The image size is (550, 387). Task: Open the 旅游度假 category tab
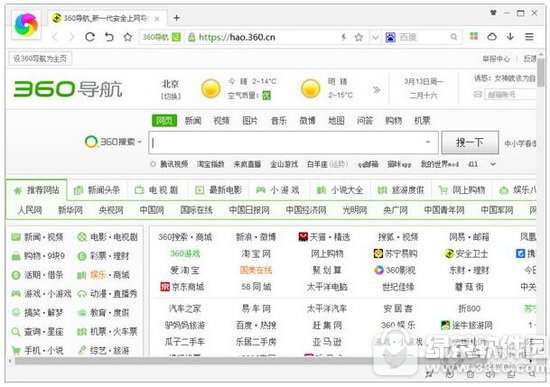(401, 190)
